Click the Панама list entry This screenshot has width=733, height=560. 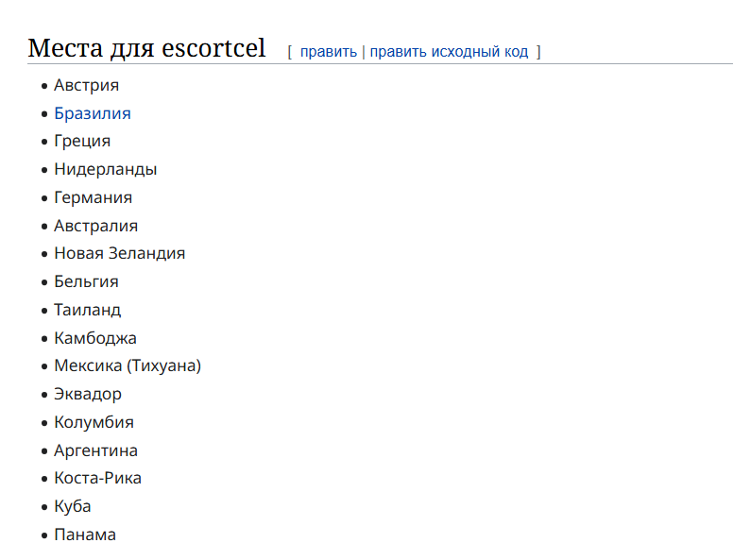point(85,535)
